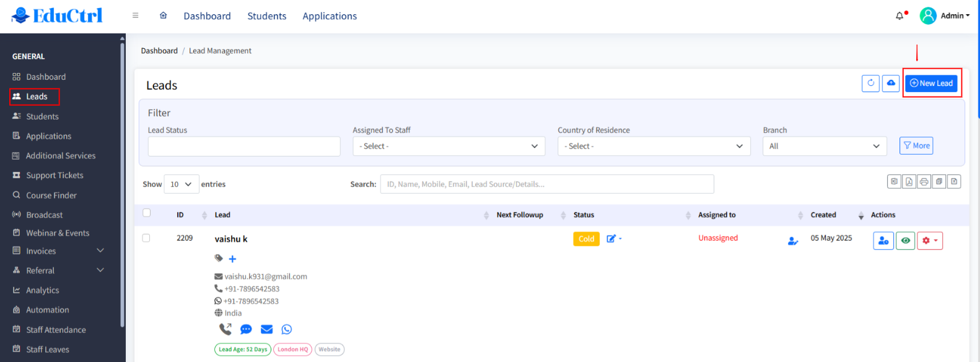The width and height of the screenshot is (980, 362).
Task: Add tag with the plus icon
Action: pos(232,259)
